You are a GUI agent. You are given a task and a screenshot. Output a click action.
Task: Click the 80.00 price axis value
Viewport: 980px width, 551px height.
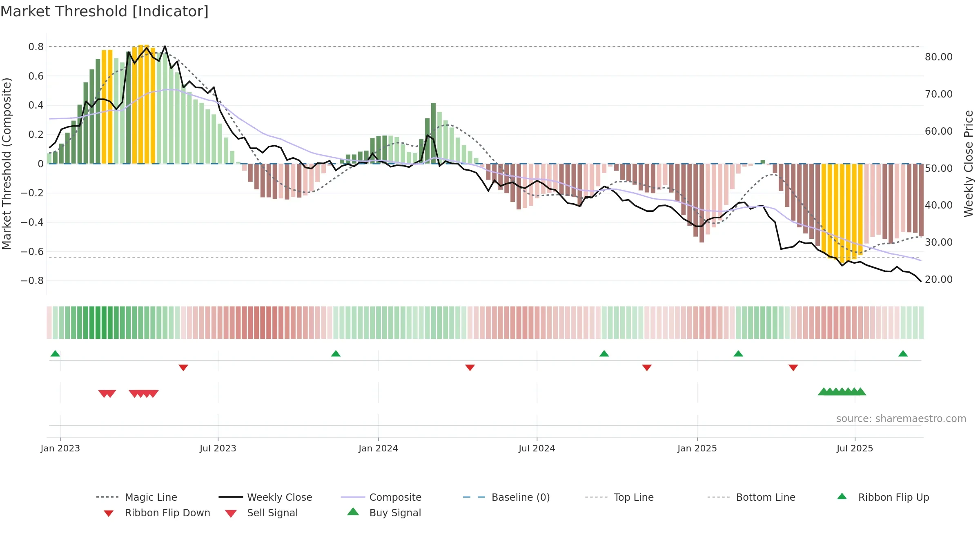coord(939,57)
